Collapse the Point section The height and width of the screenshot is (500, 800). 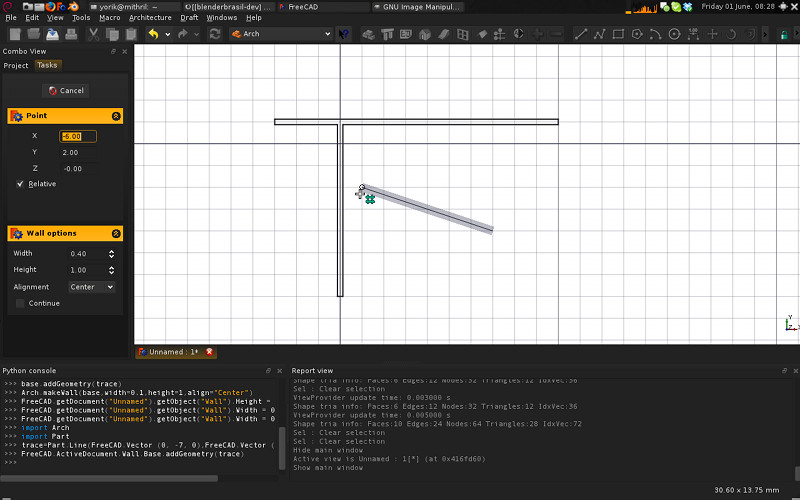click(116, 116)
